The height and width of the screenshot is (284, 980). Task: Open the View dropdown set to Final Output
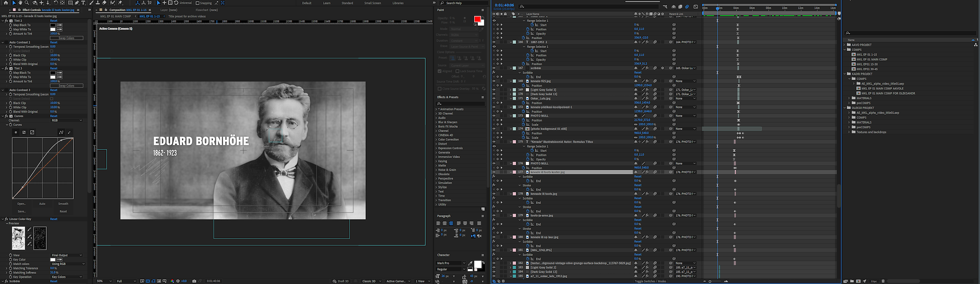(66, 255)
